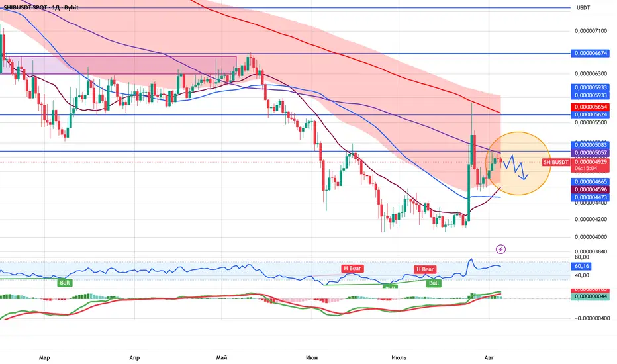The height and width of the screenshot is (364, 617).
Task: Click the USDT currency label on the price axis
Action: click(x=583, y=7)
